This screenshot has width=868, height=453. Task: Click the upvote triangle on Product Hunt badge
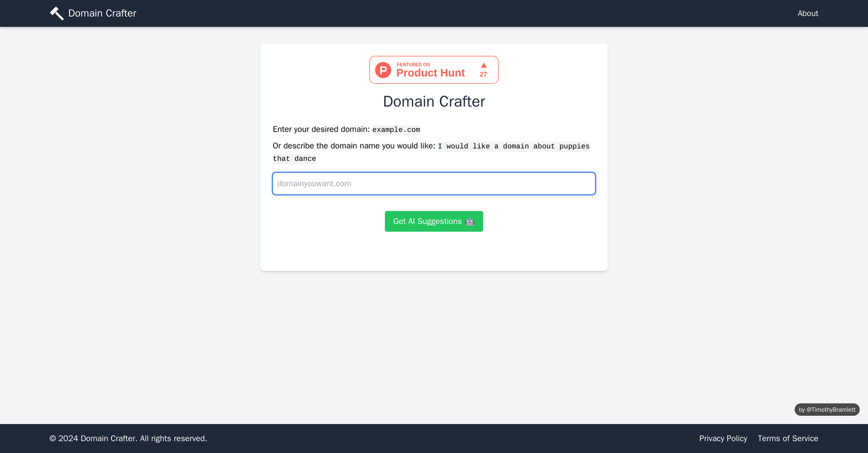tap(483, 65)
